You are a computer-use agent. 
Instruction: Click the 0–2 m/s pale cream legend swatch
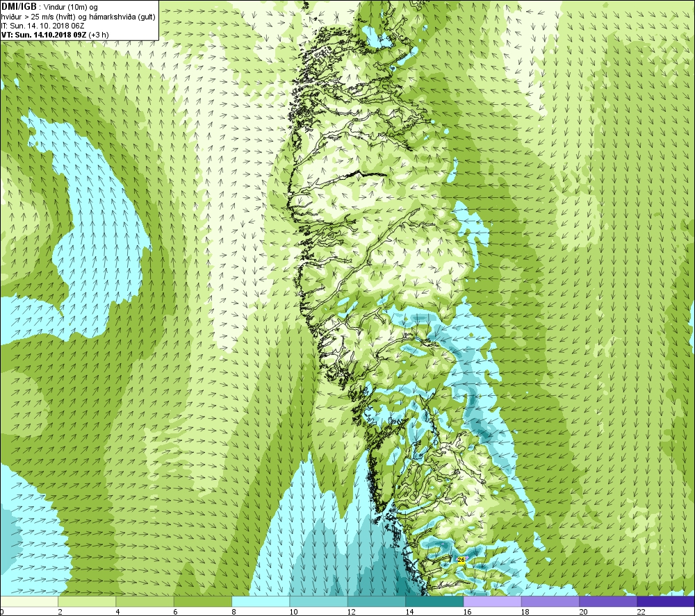[29, 601]
